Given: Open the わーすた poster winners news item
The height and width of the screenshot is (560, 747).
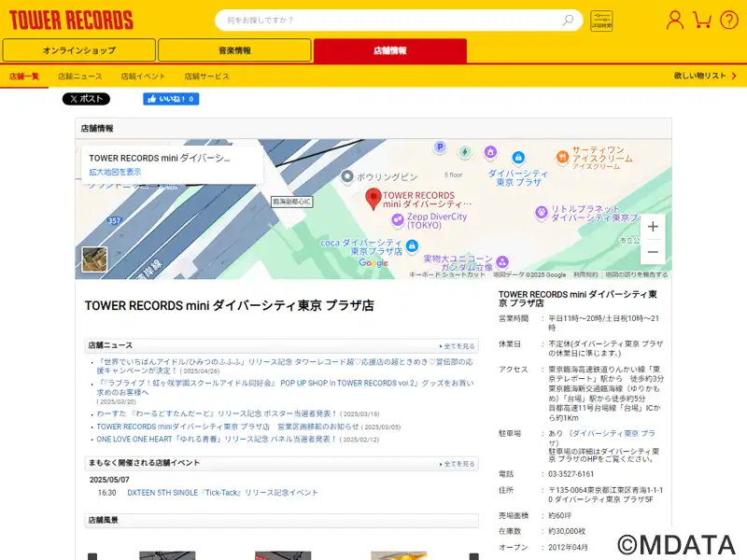Looking at the screenshot, I should (x=217, y=413).
